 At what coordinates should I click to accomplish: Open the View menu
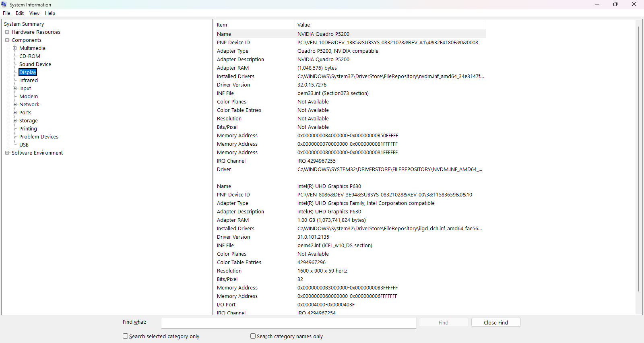pos(34,13)
